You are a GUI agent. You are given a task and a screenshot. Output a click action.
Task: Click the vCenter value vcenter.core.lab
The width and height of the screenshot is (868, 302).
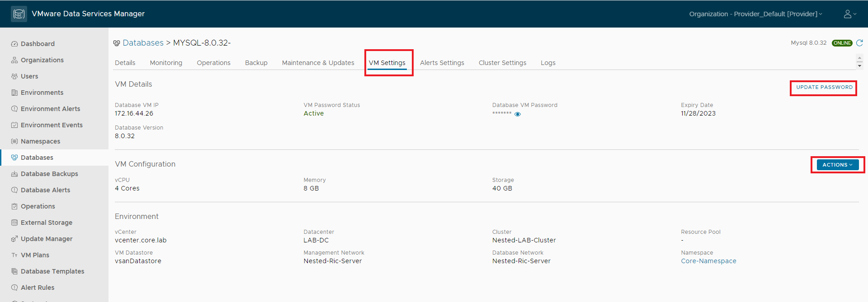pos(141,240)
